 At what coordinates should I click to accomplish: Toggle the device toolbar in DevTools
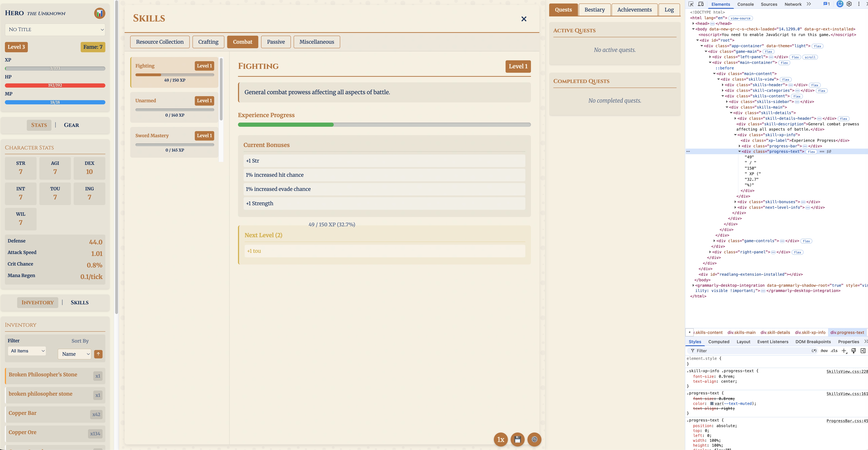[x=701, y=4]
